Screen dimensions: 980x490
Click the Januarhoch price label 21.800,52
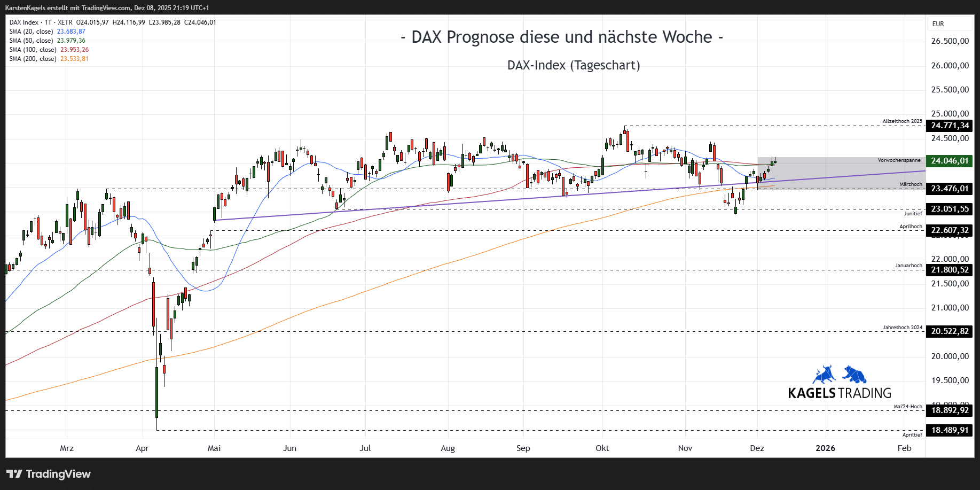tap(949, 270)
